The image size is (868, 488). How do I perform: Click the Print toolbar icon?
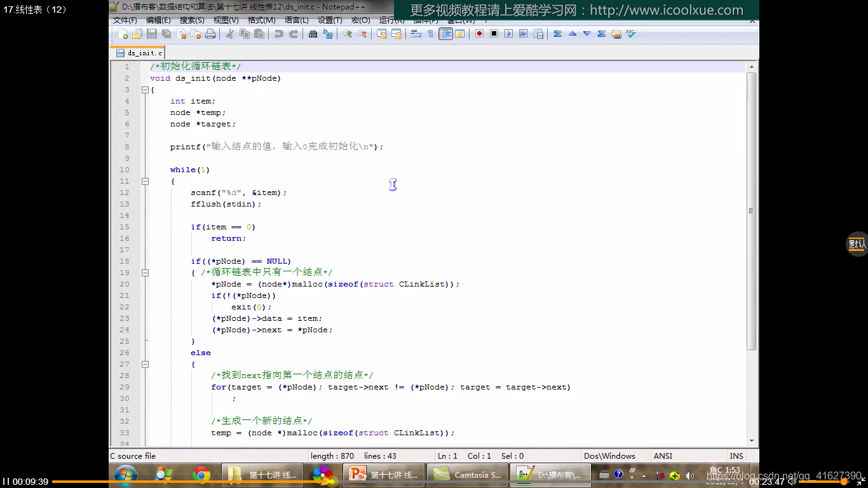210,34
